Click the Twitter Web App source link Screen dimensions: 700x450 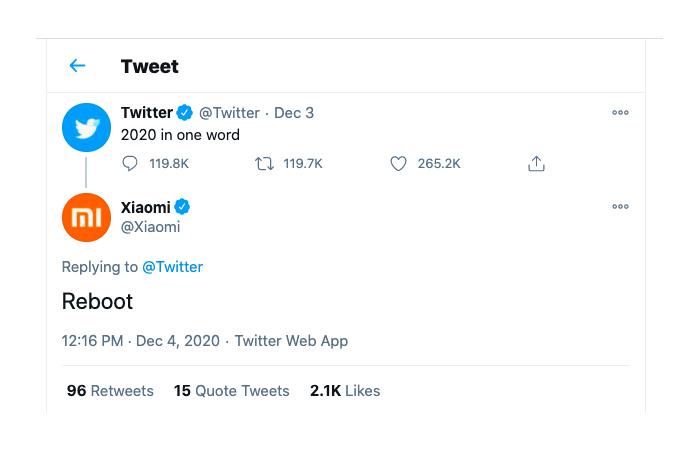292,341
